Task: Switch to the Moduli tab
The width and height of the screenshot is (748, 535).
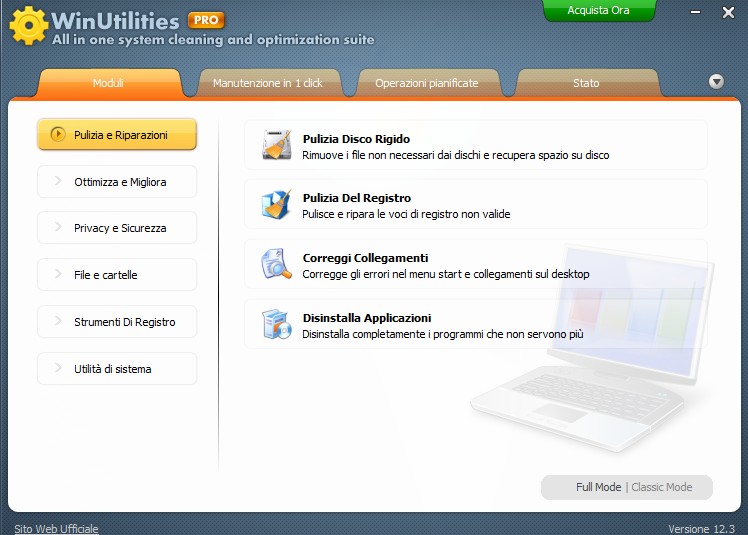Action: click(x=108, y=83)
